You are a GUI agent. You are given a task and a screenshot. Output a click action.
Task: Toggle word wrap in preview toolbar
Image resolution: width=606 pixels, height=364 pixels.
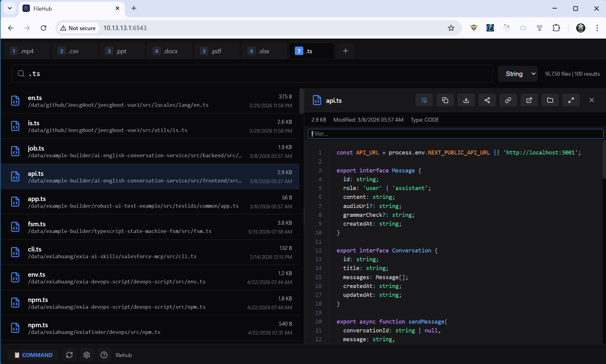pos(424,100)
